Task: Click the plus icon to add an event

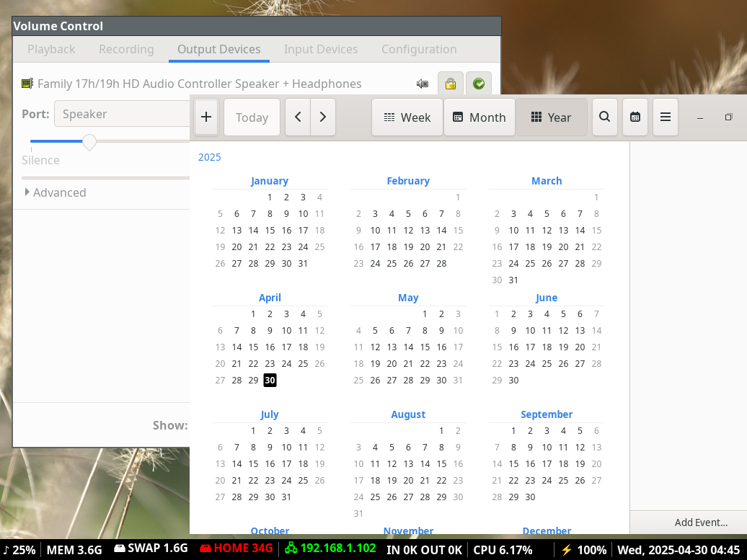Action: point(206,117)
